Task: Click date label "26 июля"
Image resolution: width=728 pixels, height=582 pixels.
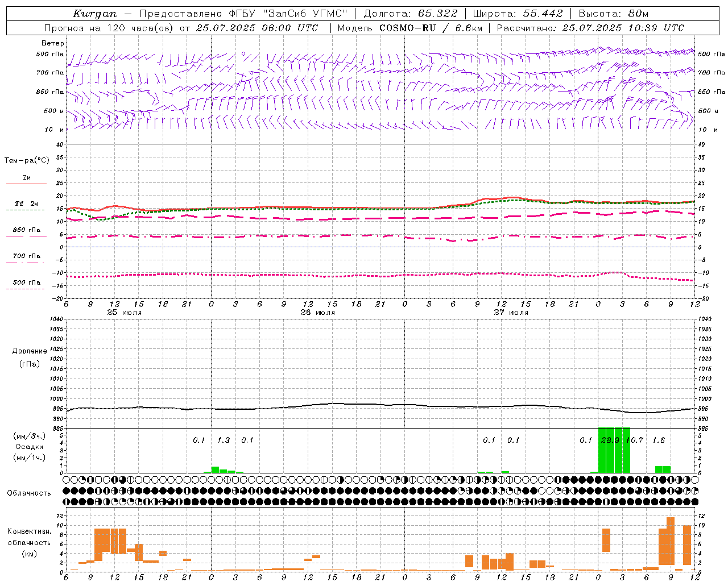Action: [318, 313]
